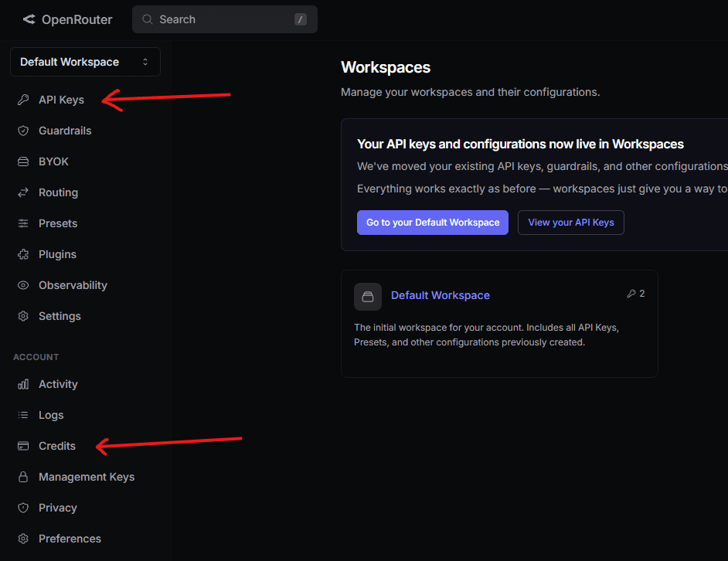This screenshot has height=561, width=728.
Task: Click the Credits card icon
Action: (x=23, y=446)
